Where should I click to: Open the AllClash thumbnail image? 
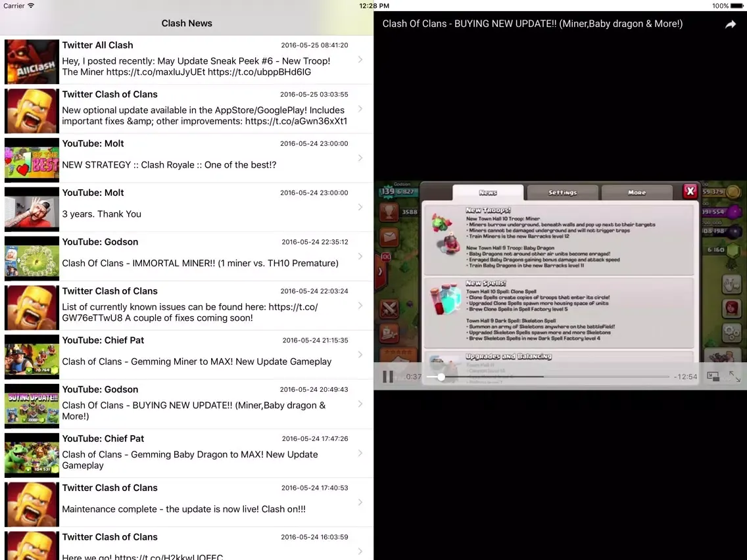32,62
